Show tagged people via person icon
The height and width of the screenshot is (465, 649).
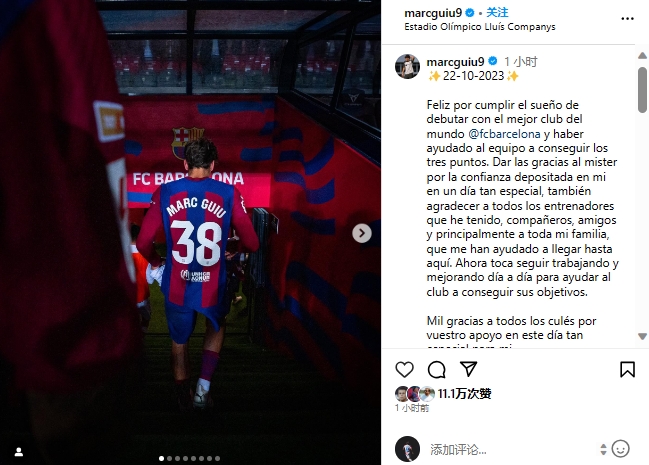19,452
